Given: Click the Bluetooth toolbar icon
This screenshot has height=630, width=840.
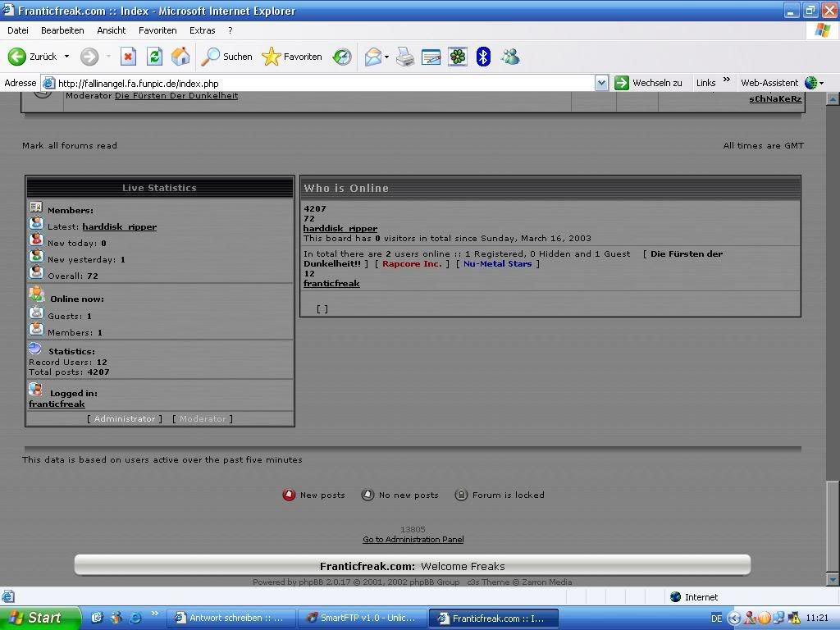Looking at the screenshot, I should click(483, 57).
